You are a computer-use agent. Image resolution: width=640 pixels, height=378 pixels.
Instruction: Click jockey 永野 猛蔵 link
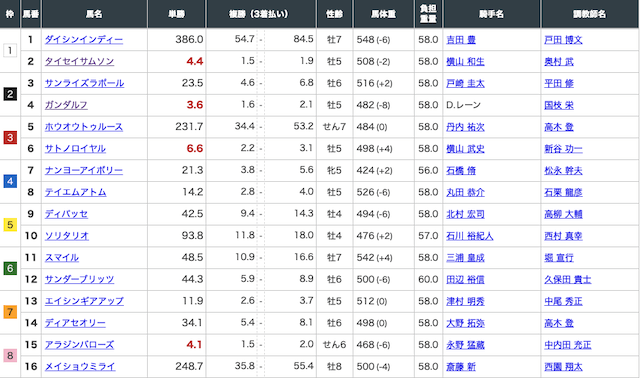465,345
